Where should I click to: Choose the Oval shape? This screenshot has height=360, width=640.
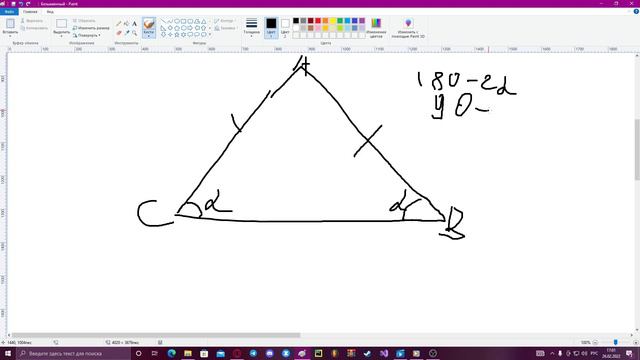[x=177, y=21]
